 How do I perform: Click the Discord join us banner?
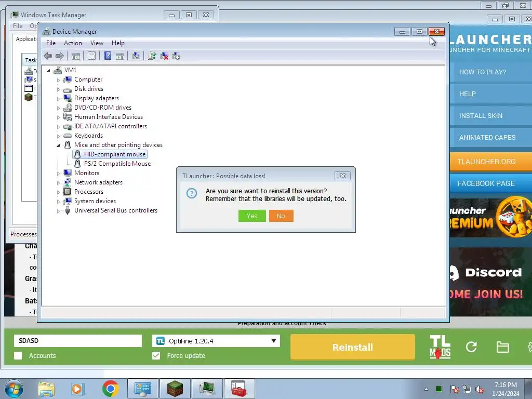coord(490,282)
